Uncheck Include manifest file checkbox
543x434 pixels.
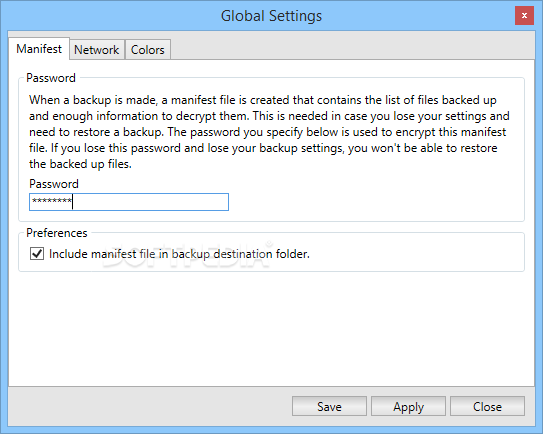tap(37, 254)
